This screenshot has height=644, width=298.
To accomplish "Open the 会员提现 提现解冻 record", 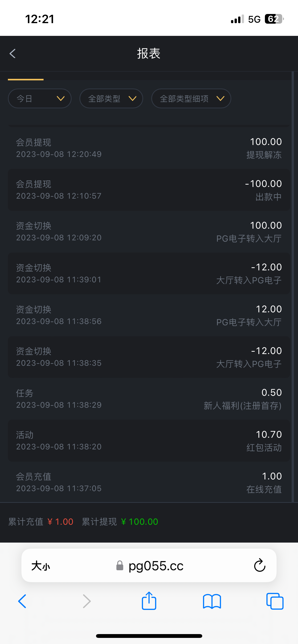I will click(149, 148).
